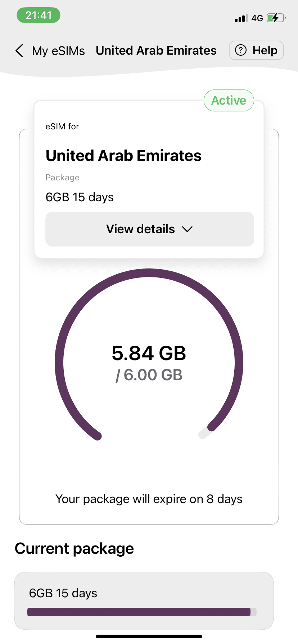This screenshot has height=644, width=298.
Task: Tap the Active status badge
Action: (x=229, y=100)
